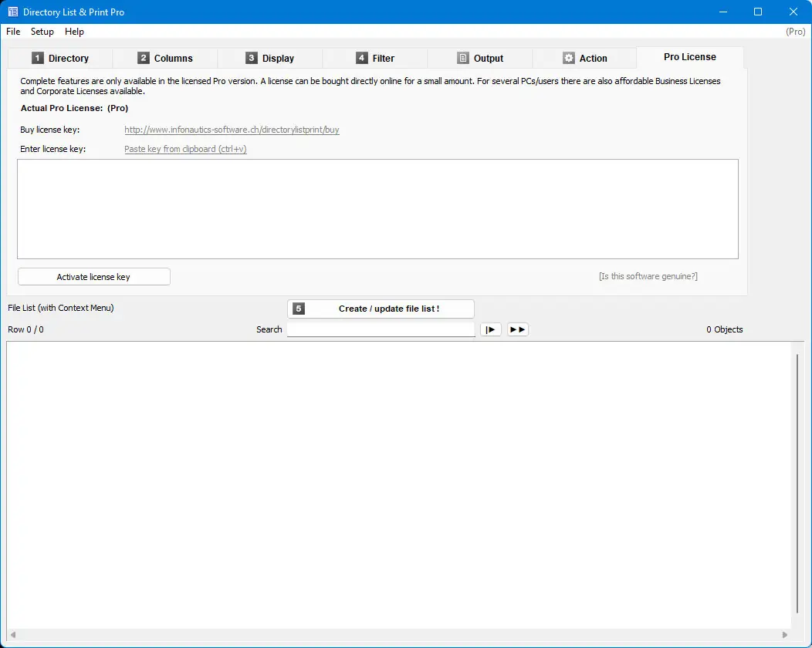This screenshot has height=648, width=812.
Task: Click inside the license key text area
Action: tap(377, 209)
